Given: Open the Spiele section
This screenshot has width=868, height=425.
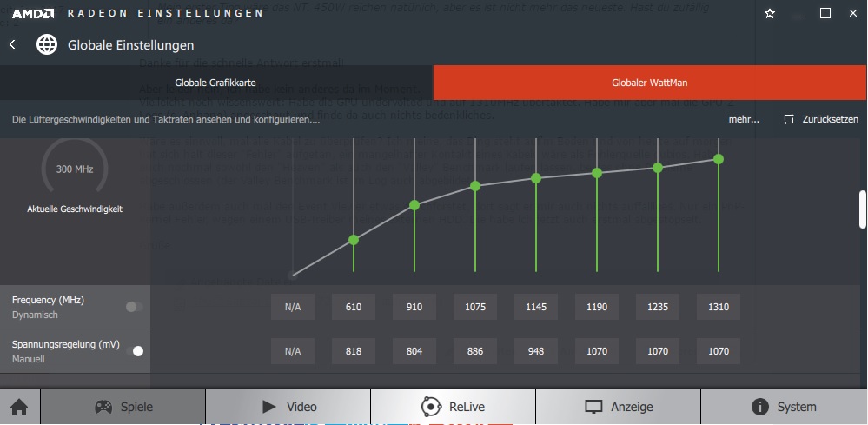Looking at the screenshot, I should coord(123,408).
